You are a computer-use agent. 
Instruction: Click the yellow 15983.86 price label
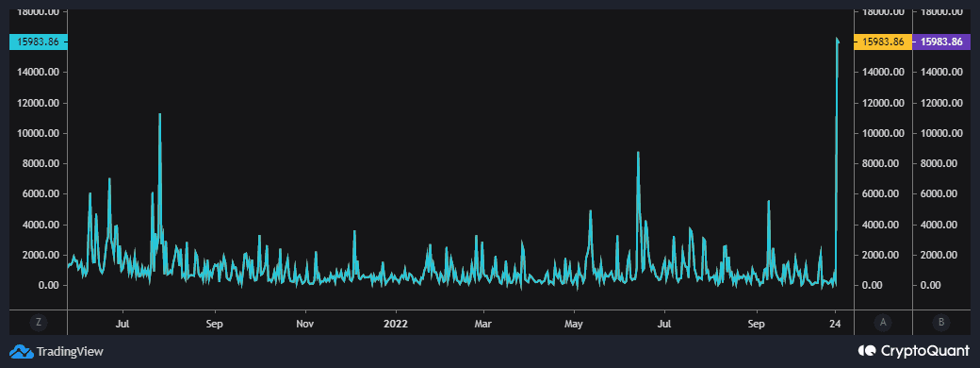coord(883,42)
